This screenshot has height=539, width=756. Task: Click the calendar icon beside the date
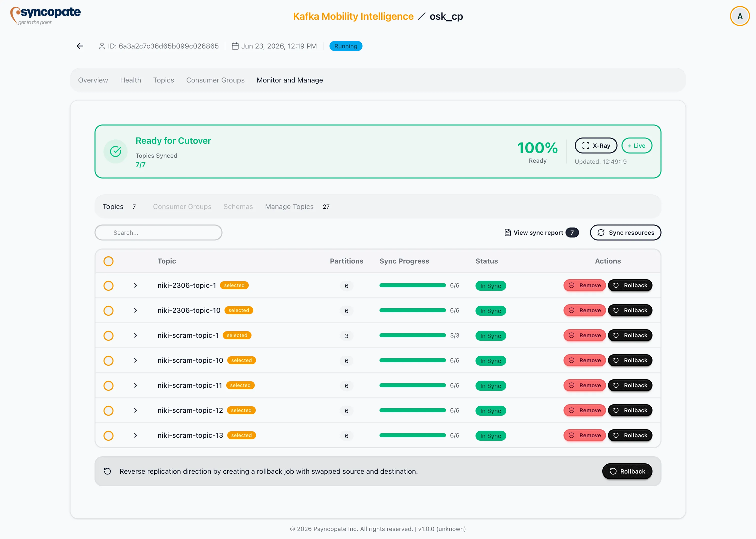(235, 46)
